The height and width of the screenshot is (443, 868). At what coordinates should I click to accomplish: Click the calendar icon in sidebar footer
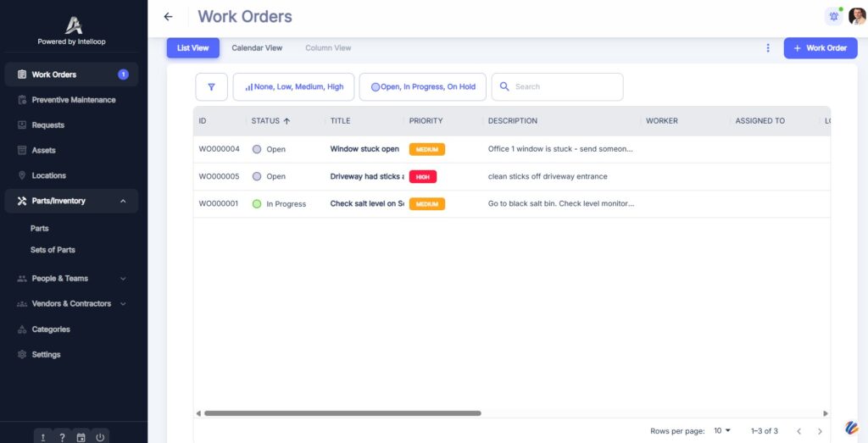[81, 437]
